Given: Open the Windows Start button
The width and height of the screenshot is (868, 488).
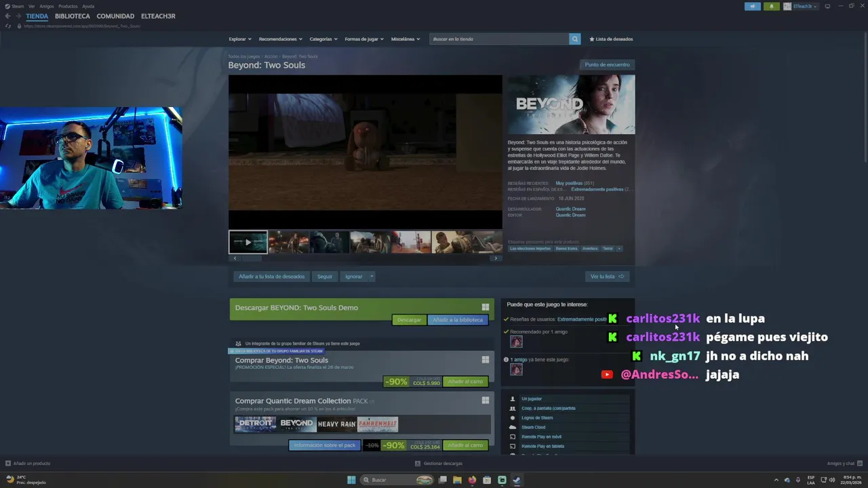Looking at the screenshot, I should pyautogui.click(x=351, y=480).
